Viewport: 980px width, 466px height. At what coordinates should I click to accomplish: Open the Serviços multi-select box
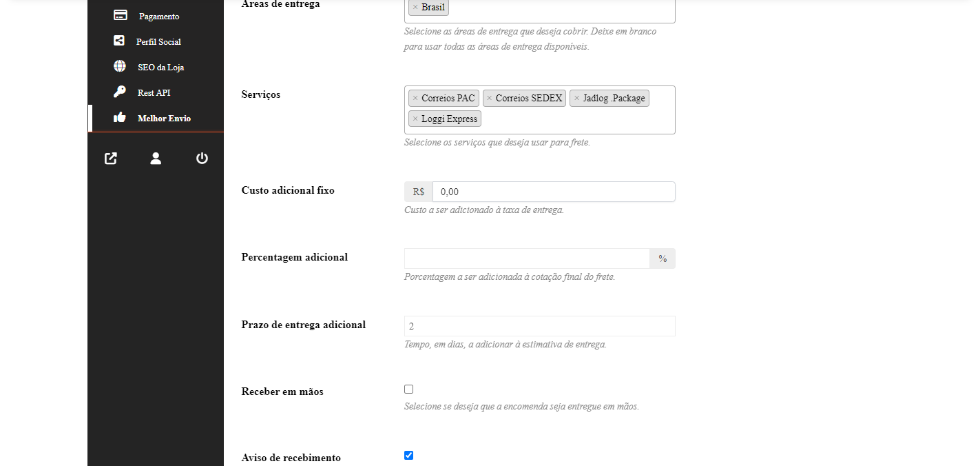pyautogui.click(x=539, y=110)
